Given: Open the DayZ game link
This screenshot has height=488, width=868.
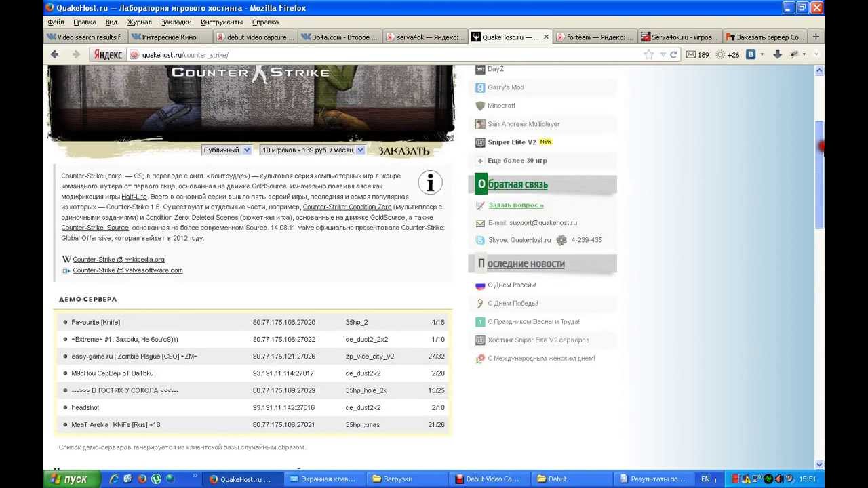Looking at the screenshot, I should click(x=496, y=69).
